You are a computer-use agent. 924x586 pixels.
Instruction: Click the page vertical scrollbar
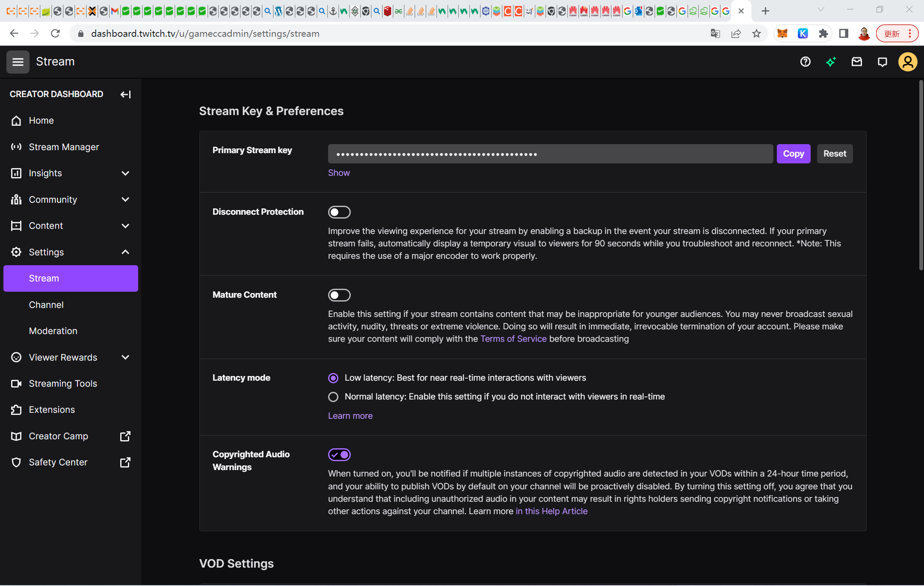point(921,175)
